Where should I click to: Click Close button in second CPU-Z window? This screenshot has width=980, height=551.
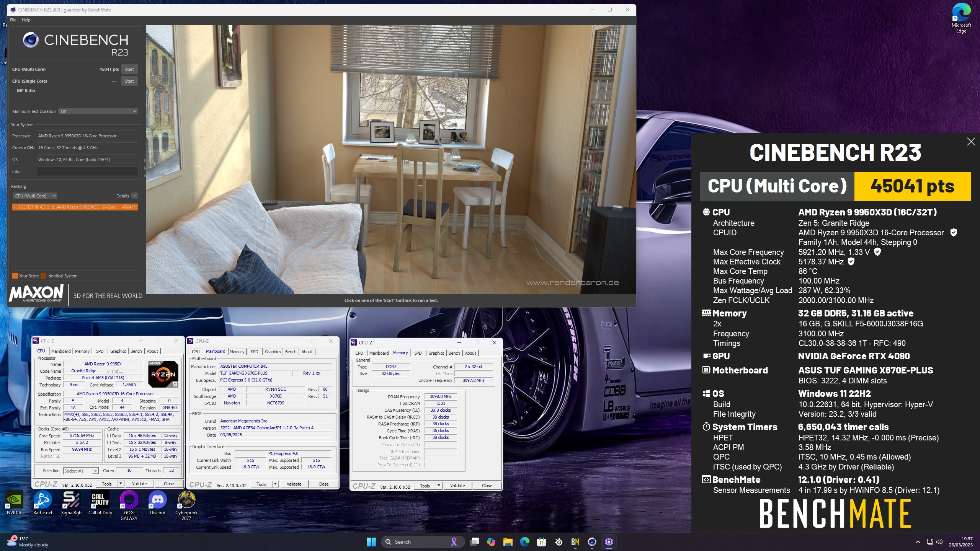(323, 484)
